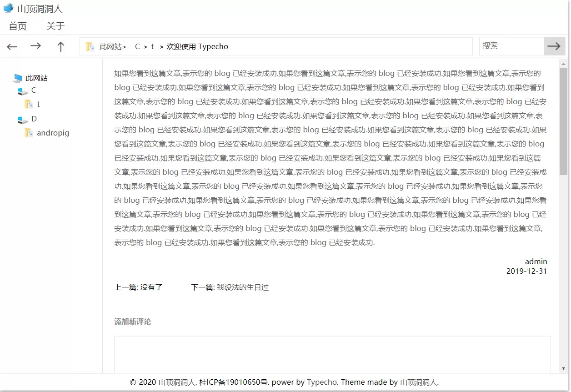Open the Typecho link in footer
Image resolution: width=571 pixels, height=392 pixels.
[x=321, y=382]
